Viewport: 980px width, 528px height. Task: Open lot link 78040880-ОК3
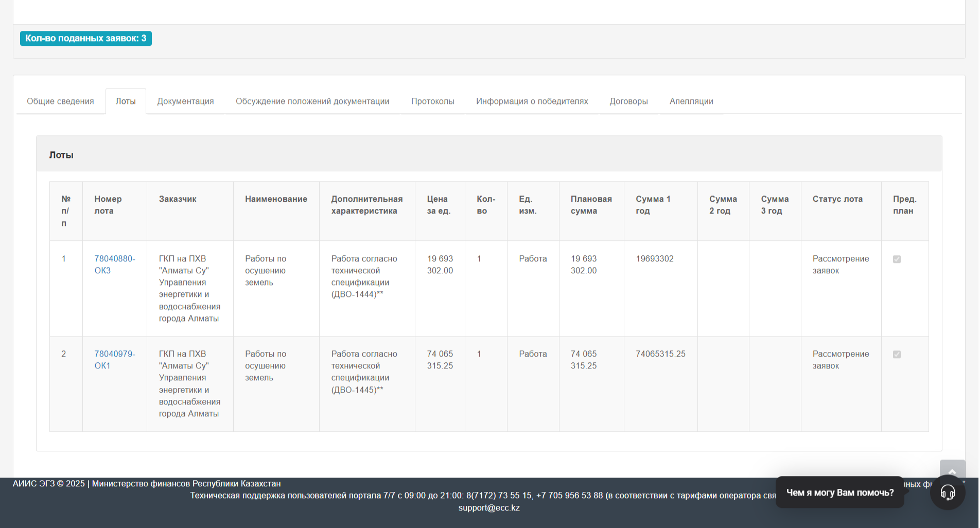pyautogui.click(x=114, y=265)
